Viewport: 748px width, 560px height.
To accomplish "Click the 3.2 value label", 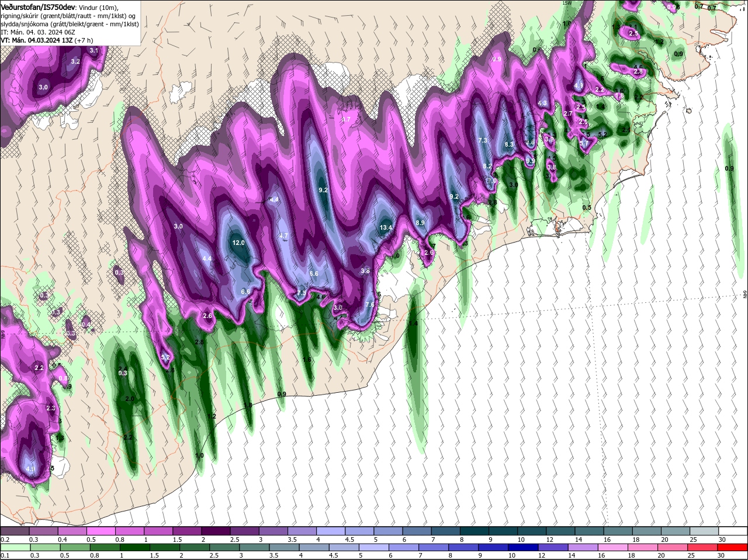I will [x=75, y=61].
